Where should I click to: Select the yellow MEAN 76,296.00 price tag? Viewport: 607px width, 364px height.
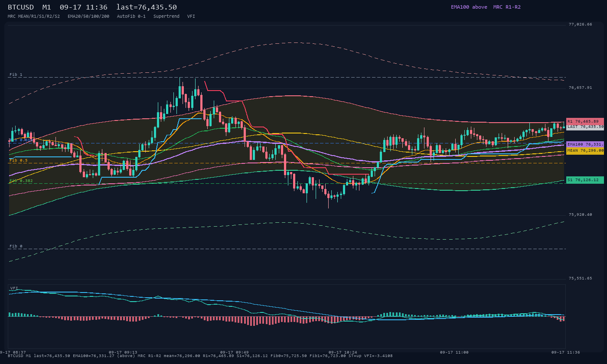585,151
